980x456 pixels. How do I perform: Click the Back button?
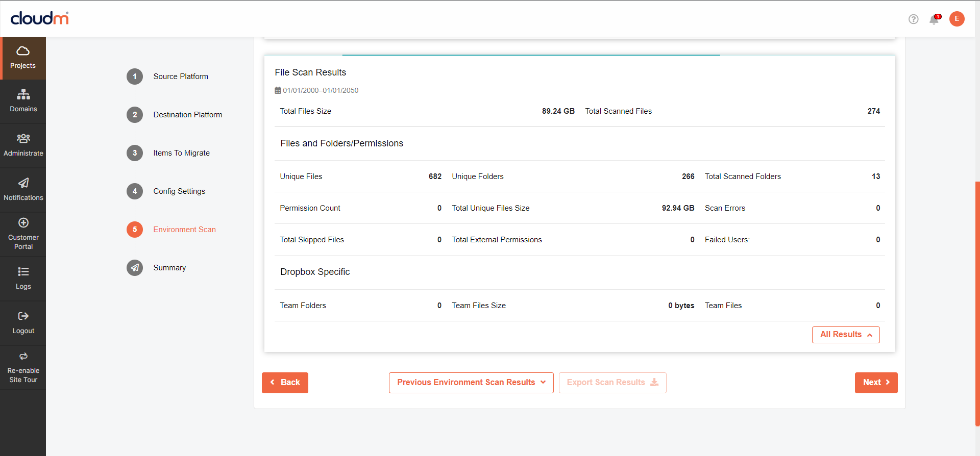click(285, 383)
